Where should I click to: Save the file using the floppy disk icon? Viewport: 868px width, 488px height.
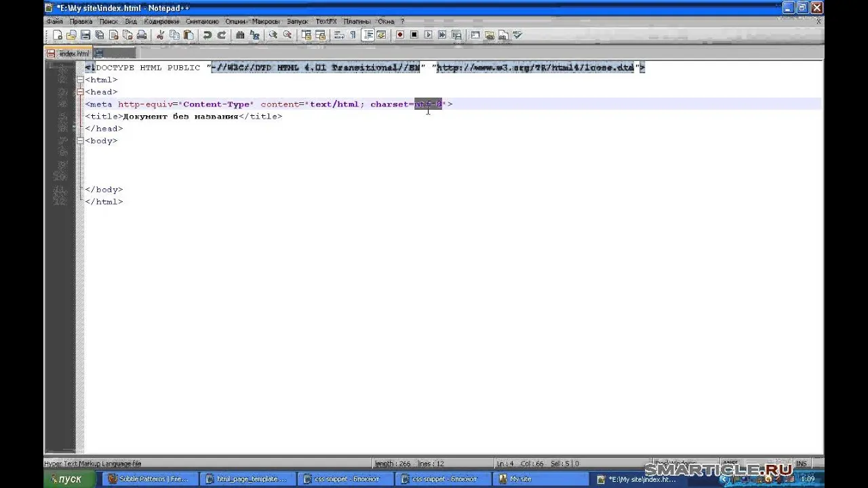[x=85, y=35]
